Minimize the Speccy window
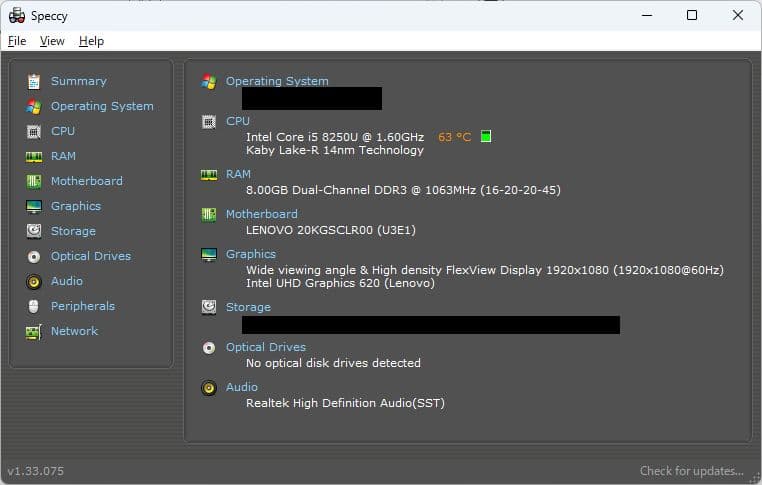This screenshot has height=485, width=762. point(647,15)
